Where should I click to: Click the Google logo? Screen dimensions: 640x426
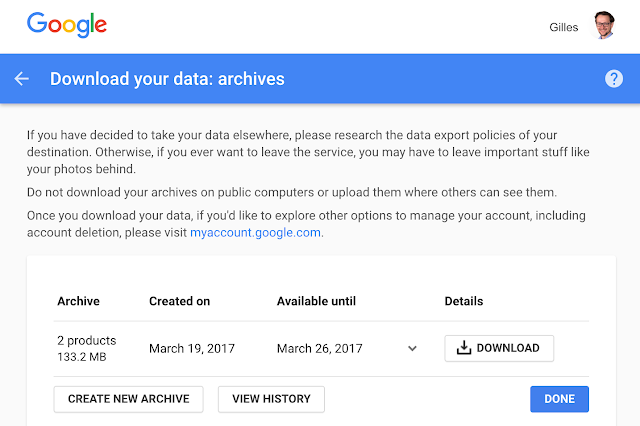click(65, 25)
